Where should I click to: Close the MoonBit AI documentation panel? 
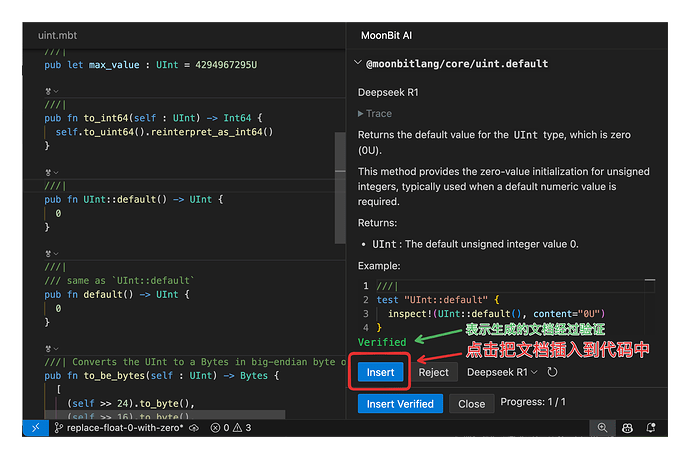click(471, 404)
